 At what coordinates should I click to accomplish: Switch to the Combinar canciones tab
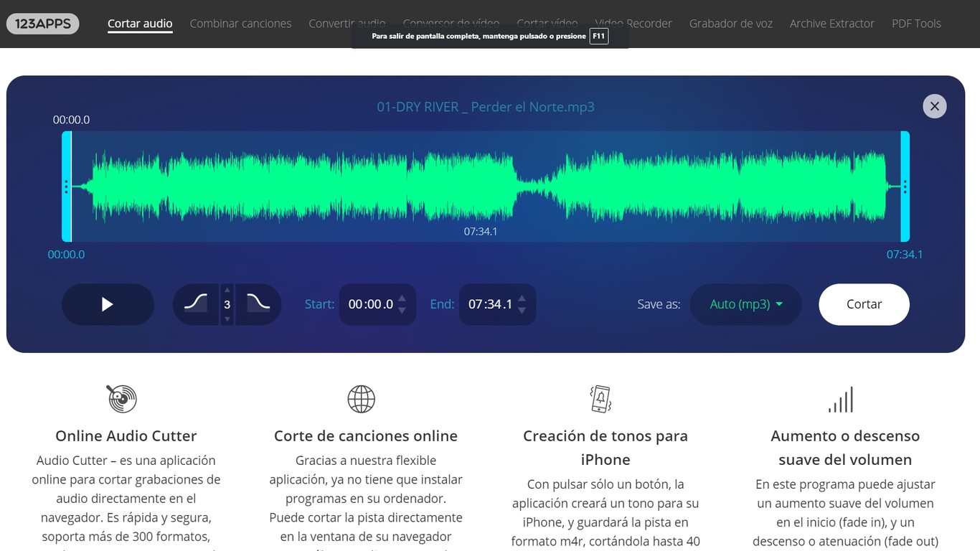click(x=240, y=23)
